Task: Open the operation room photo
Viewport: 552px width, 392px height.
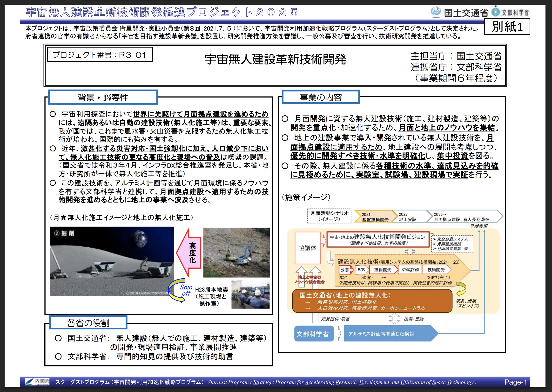Action: coord(250,294)
